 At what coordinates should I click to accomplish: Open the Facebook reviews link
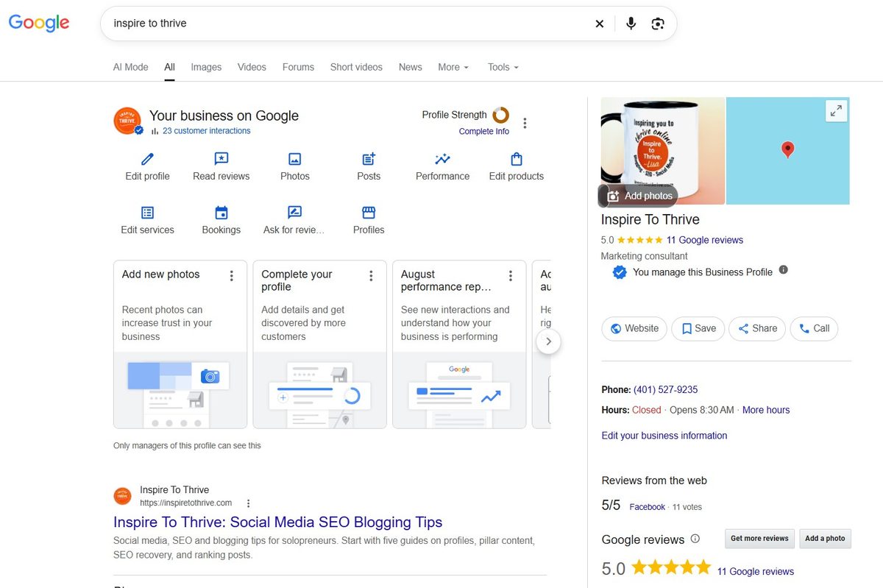tap(648, 507)
